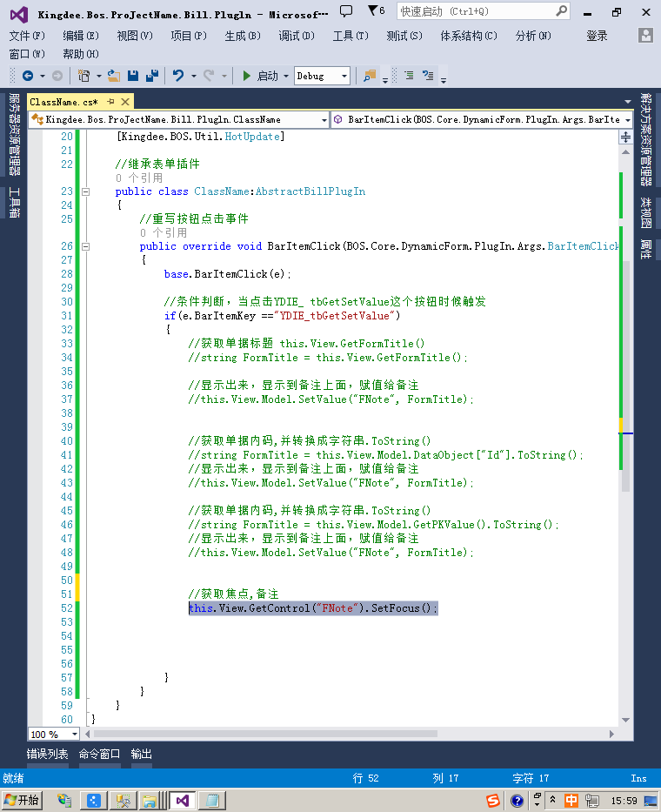661x812 pixels.
Task: Click the vertical scrollbar down arrow
Action: click(626, 720)
